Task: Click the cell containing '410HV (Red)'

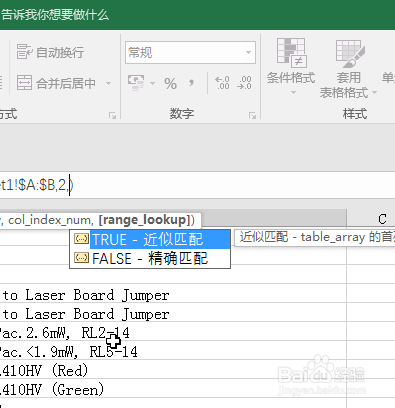Action: click(173, 370)
